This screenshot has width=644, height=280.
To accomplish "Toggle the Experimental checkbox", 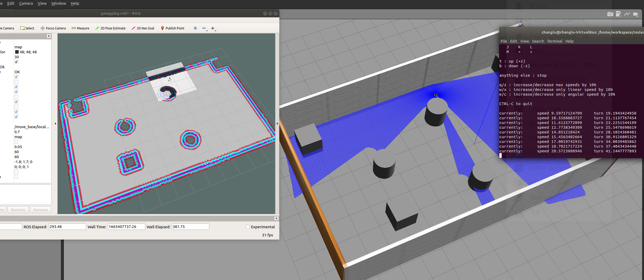I will 248,227.
